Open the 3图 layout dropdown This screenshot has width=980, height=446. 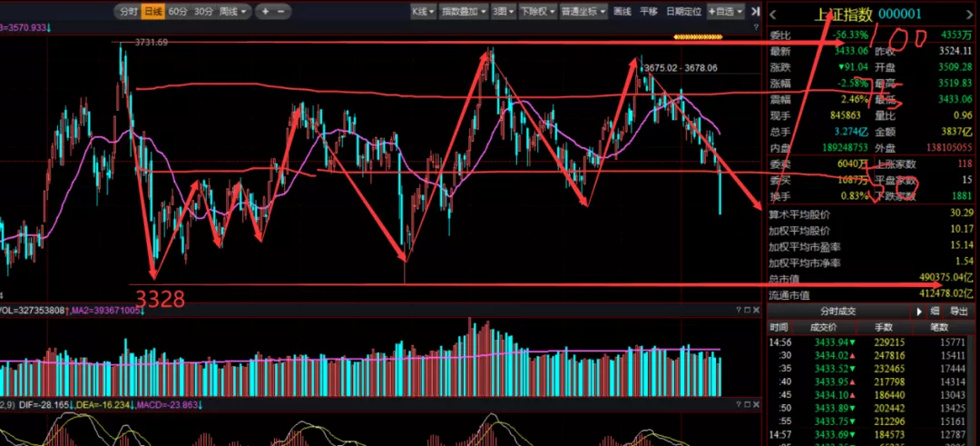pyautogui.click(x=504, y=11)
